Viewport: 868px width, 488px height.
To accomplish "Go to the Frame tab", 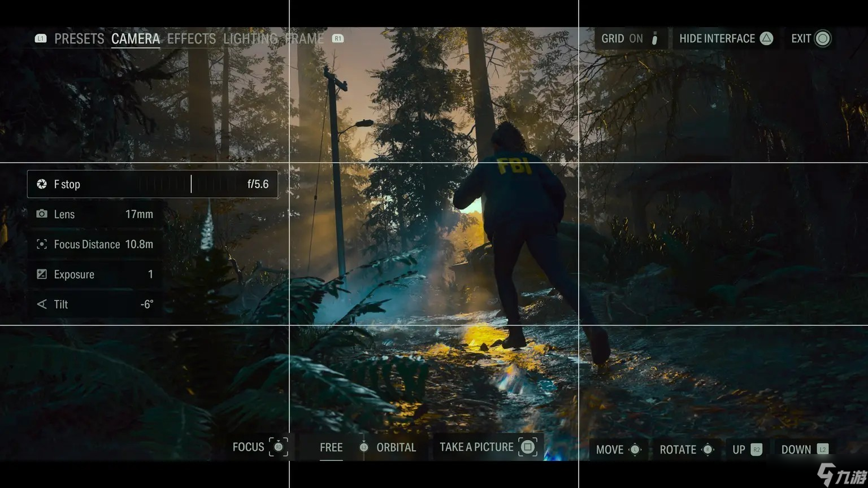I will click(x=305, y=38).
